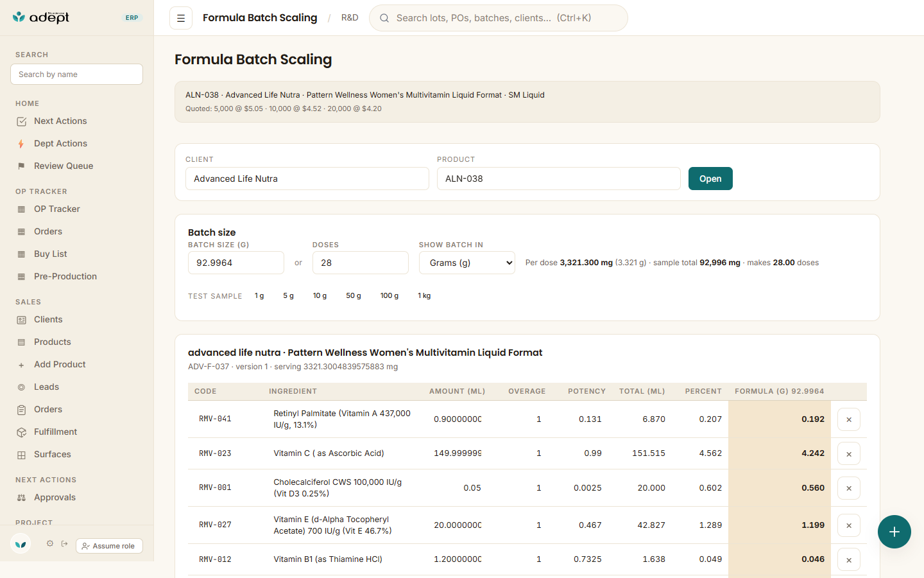Click the floating plus add button
924x578 pixels.
[894, 532]
